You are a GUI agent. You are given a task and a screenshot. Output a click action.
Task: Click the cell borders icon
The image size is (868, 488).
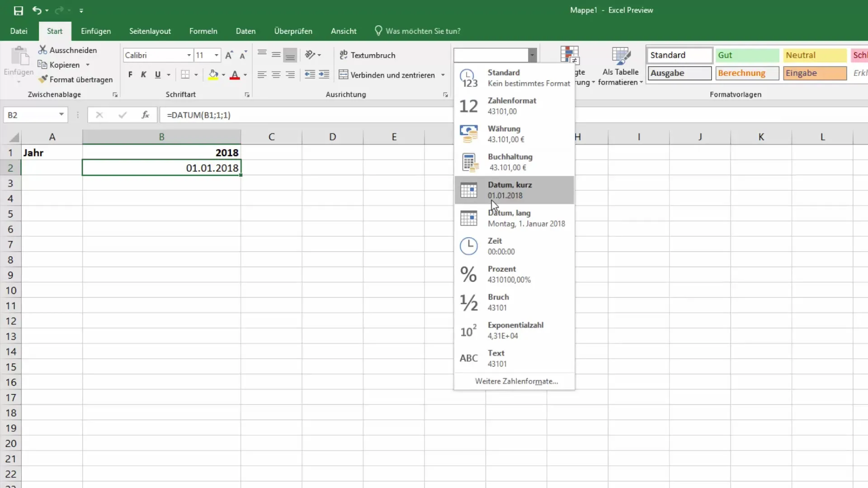[185, 75]
